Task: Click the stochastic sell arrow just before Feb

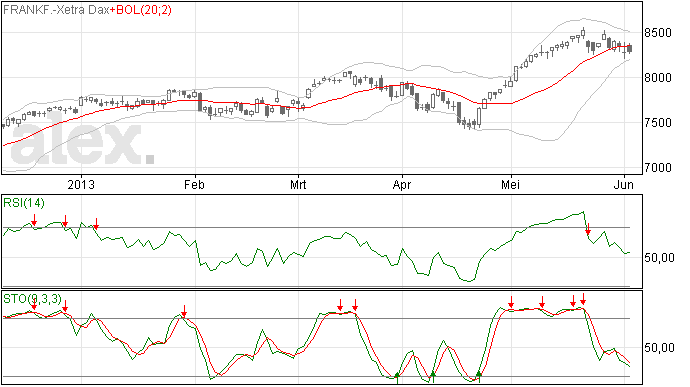Action: pyautogui.click(x=184, y=311)
